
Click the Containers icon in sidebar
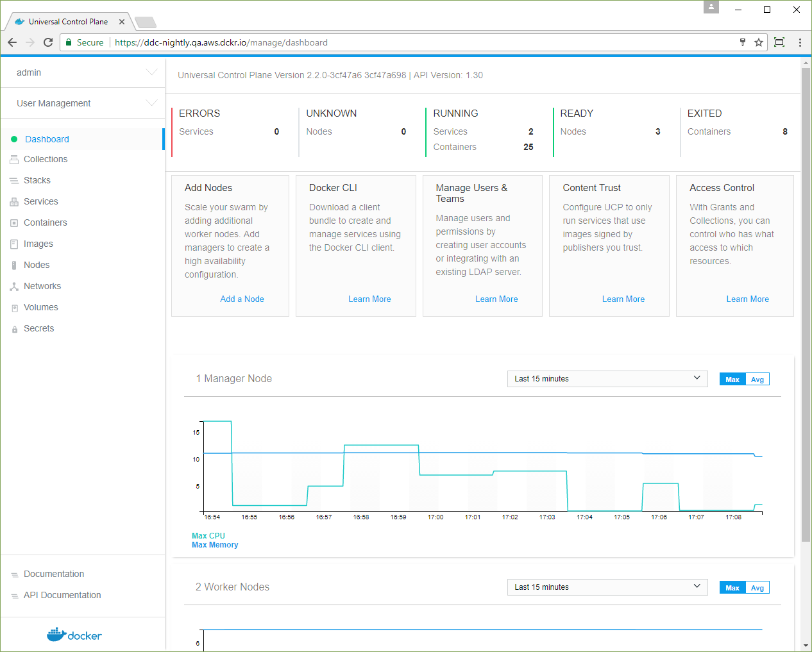click(14, 223)
